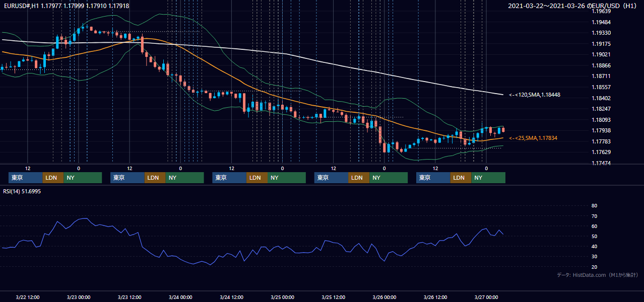The image size is (644, 302).
Task: Click RSI level 70 on the scale
Action: (594, 216)
